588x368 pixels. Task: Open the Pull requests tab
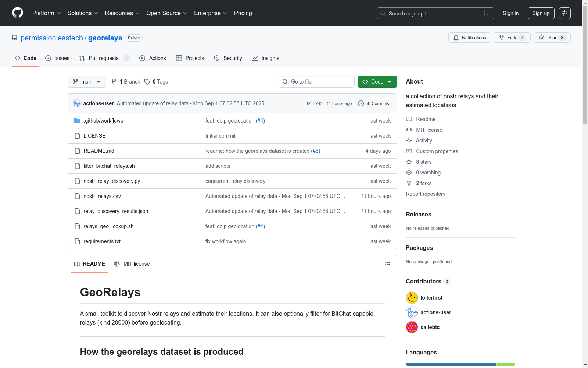point(105,58)
